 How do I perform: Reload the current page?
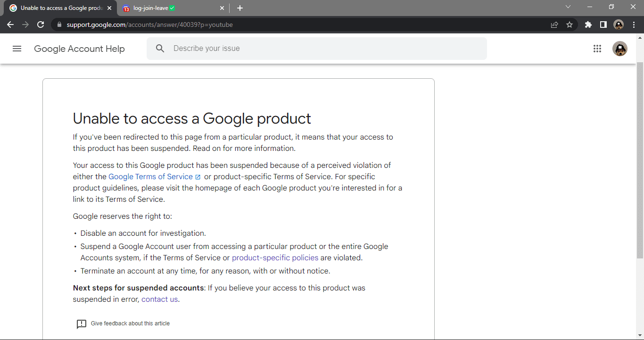pos(41,25)
